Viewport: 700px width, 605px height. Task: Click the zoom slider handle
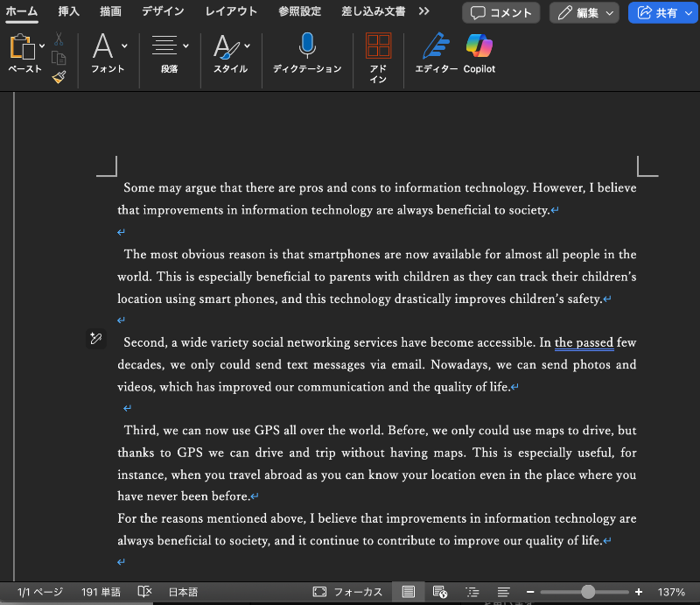coord(588,592)
